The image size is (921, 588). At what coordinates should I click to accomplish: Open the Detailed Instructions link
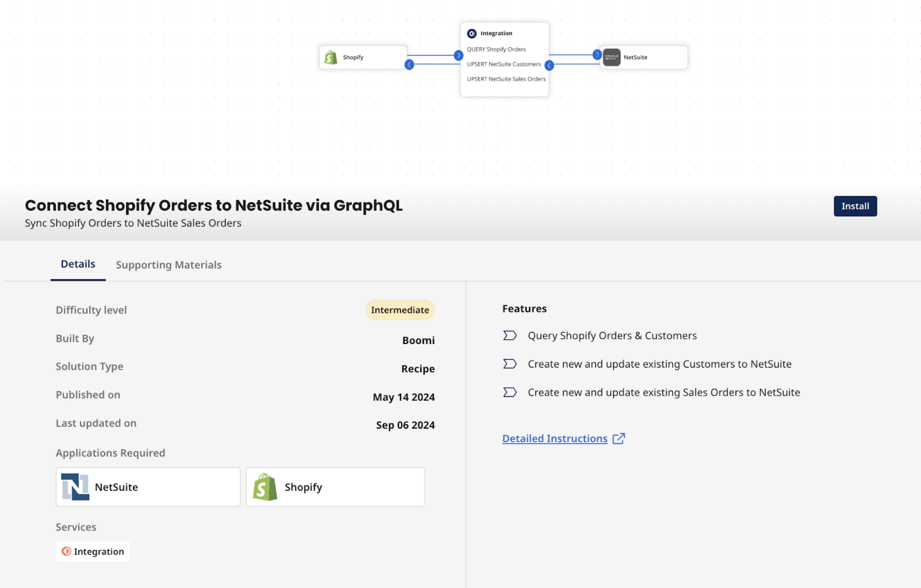pos(555,438)
